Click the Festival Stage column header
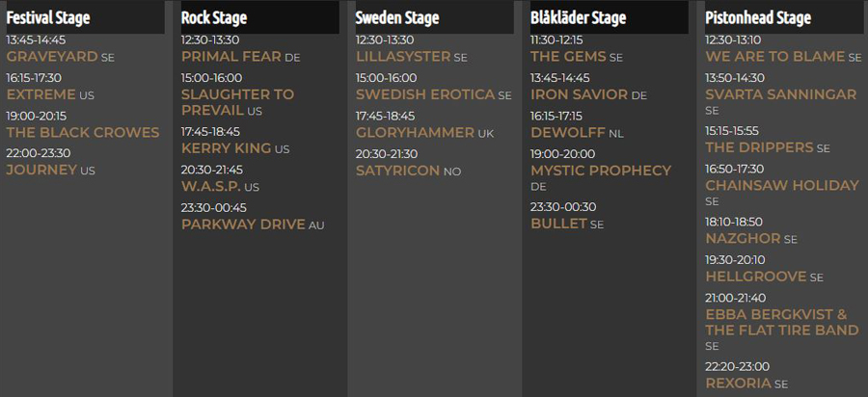Screen dimensions: 868x397 click(x=48, y=17)
